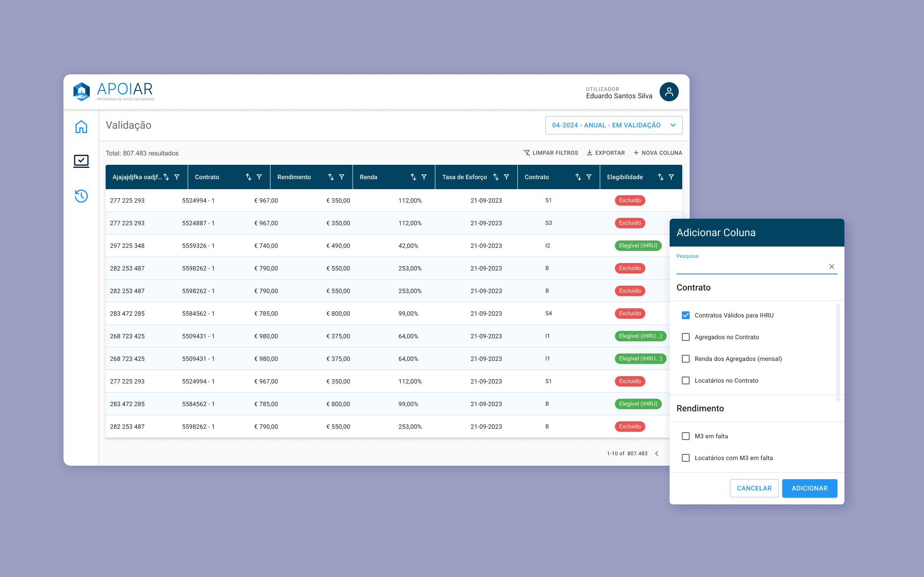924x577 pixels.
Task: Uncheck Contratos Válidos para IHRU
Action: [x=686, y=315]
